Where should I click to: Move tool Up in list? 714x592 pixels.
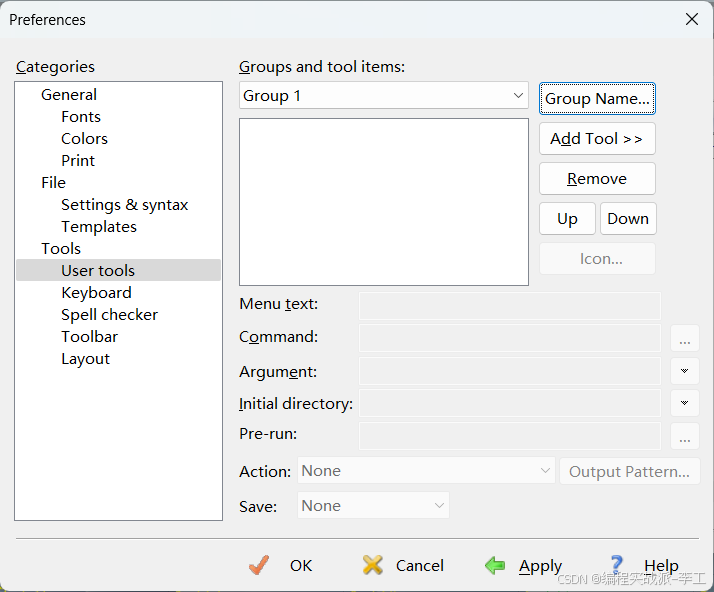[567, 219]
